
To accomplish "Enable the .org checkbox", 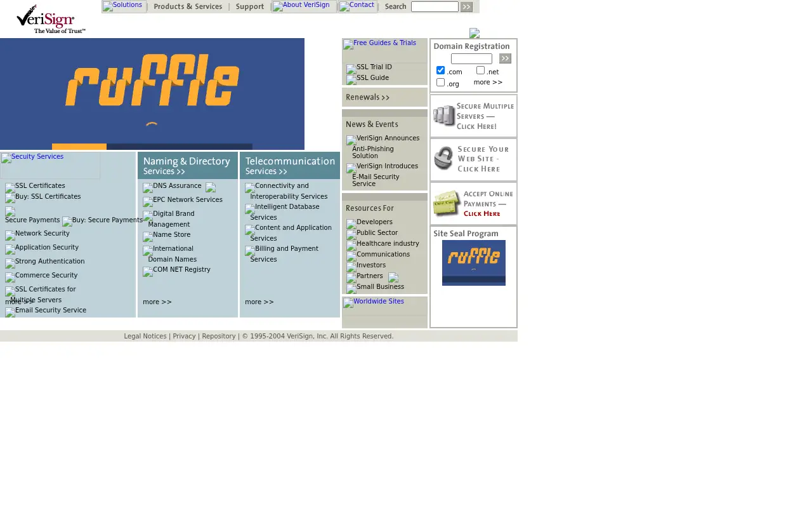I will (441, 83).
